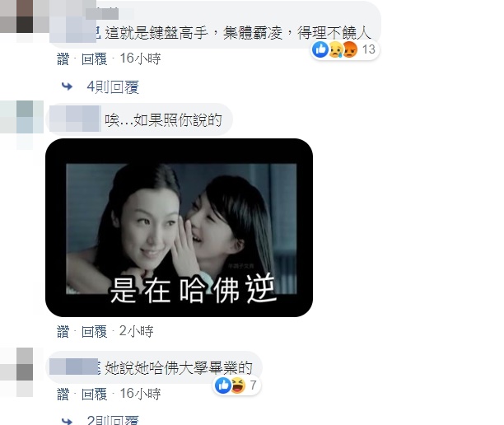Expand the 4則回覆 replies thread
The image size is (504, 425).
[113, 86]
